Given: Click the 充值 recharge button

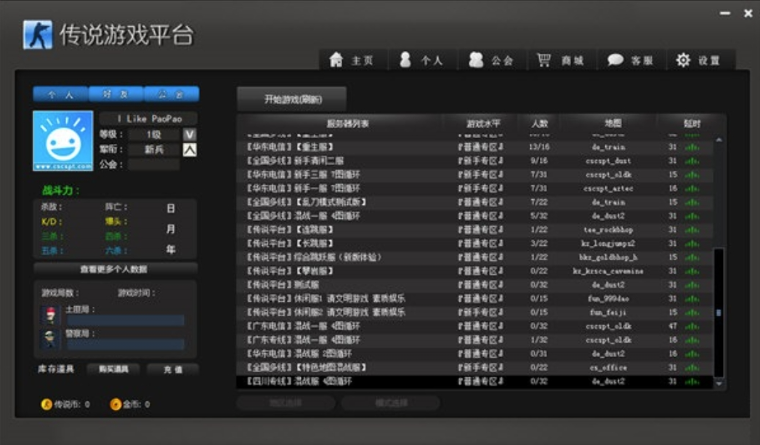Looking at the screenshot, I should tap(173, 369).
